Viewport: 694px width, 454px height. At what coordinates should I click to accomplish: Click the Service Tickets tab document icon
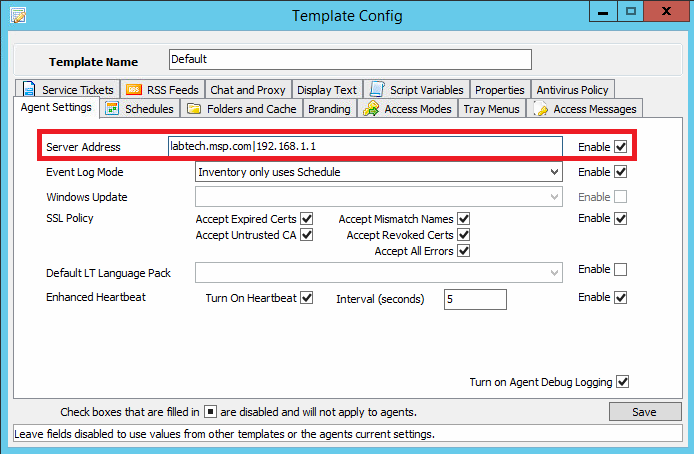(x=29, y=89)
